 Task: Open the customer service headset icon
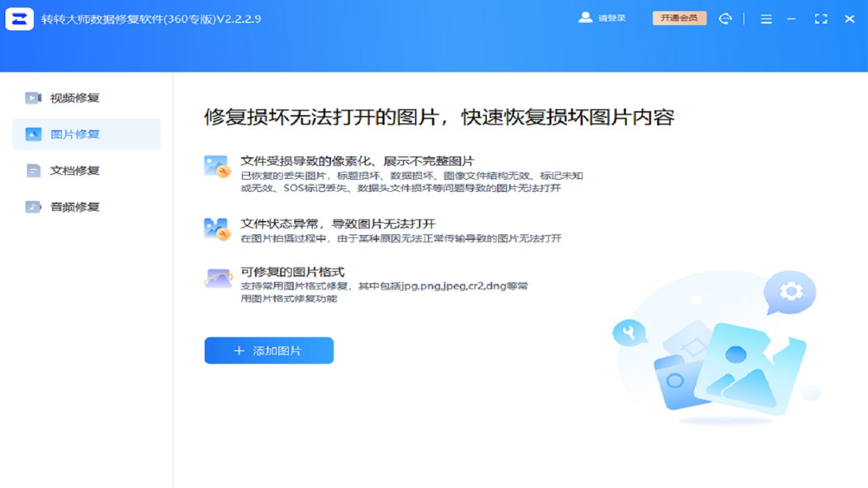tap(726, 18)
